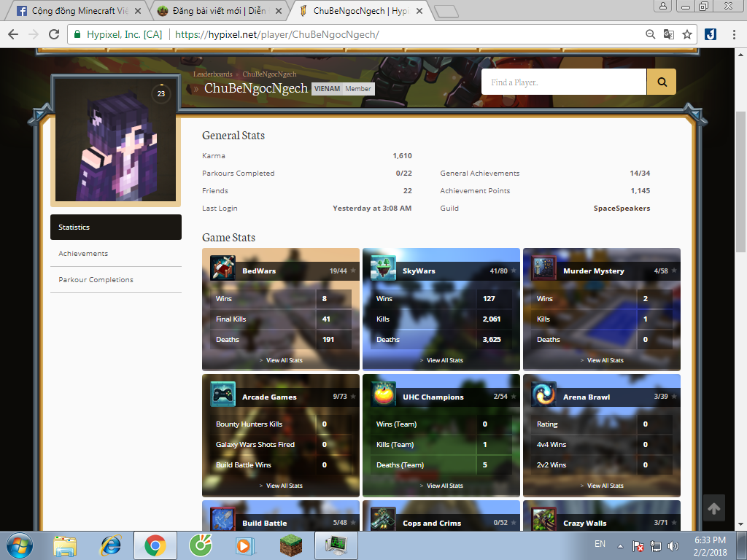Reload the page
747x560 pixels.
tap(54, 34)
